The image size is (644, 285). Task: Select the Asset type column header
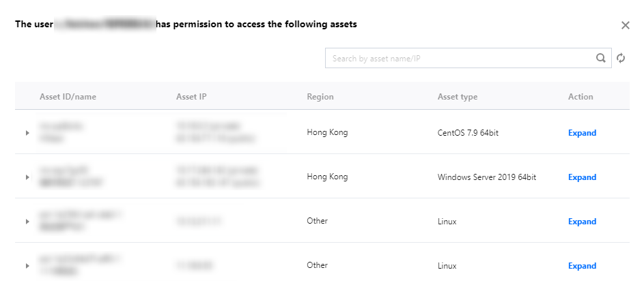(458, 97)
